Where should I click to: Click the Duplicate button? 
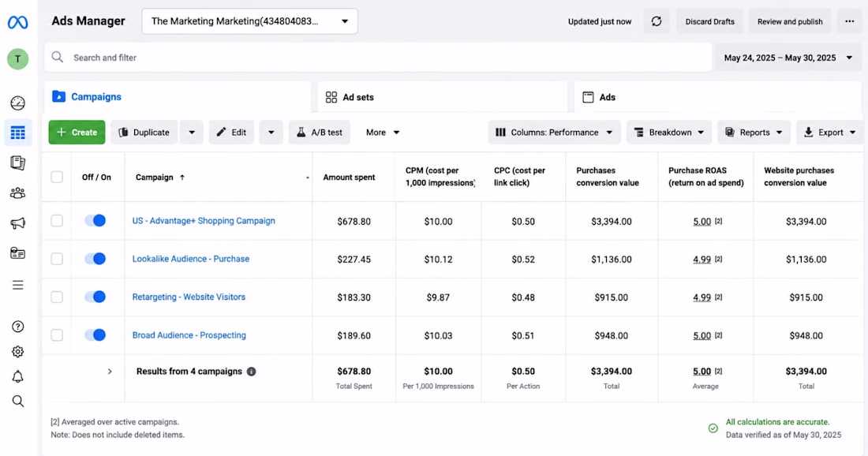point(144,133)
